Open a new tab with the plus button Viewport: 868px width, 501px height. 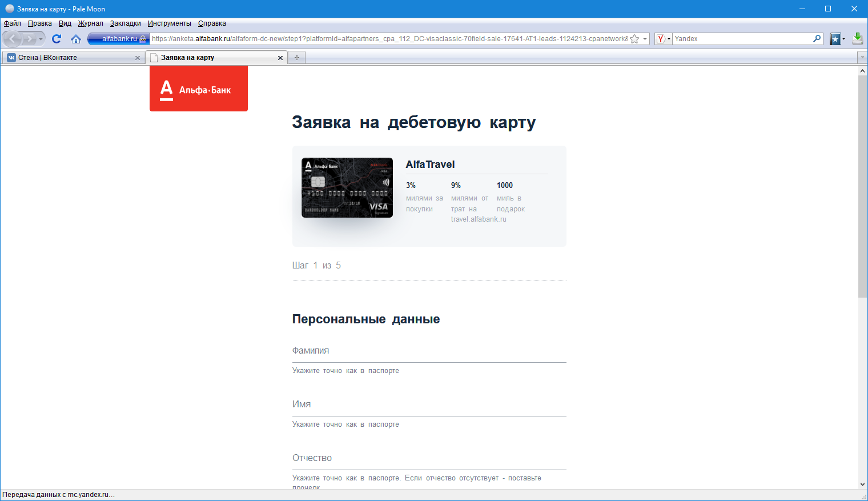pos(296,58)
